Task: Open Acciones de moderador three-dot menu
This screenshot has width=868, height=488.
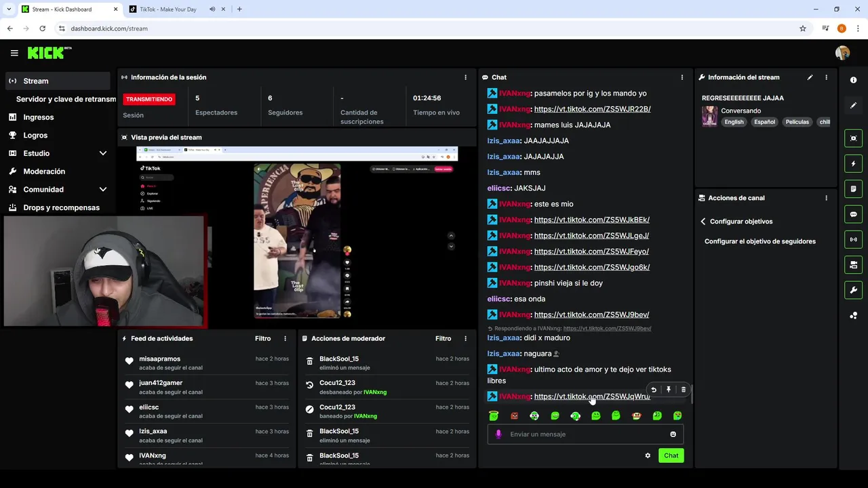Action: tap(465, 338)
